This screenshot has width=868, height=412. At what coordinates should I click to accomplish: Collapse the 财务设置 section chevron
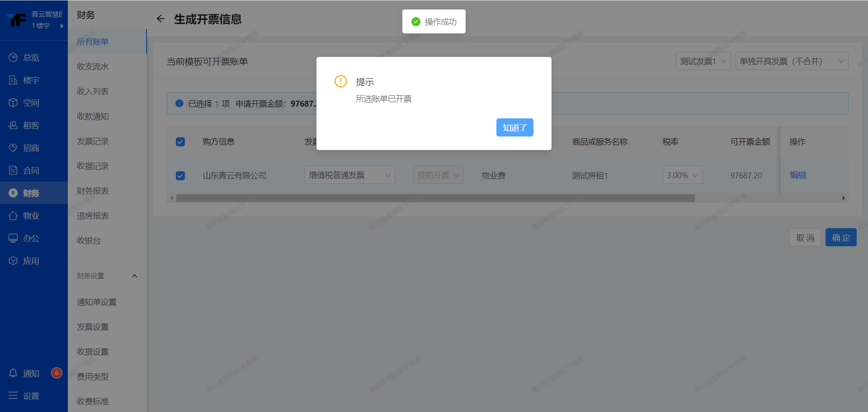coord(134,276)
